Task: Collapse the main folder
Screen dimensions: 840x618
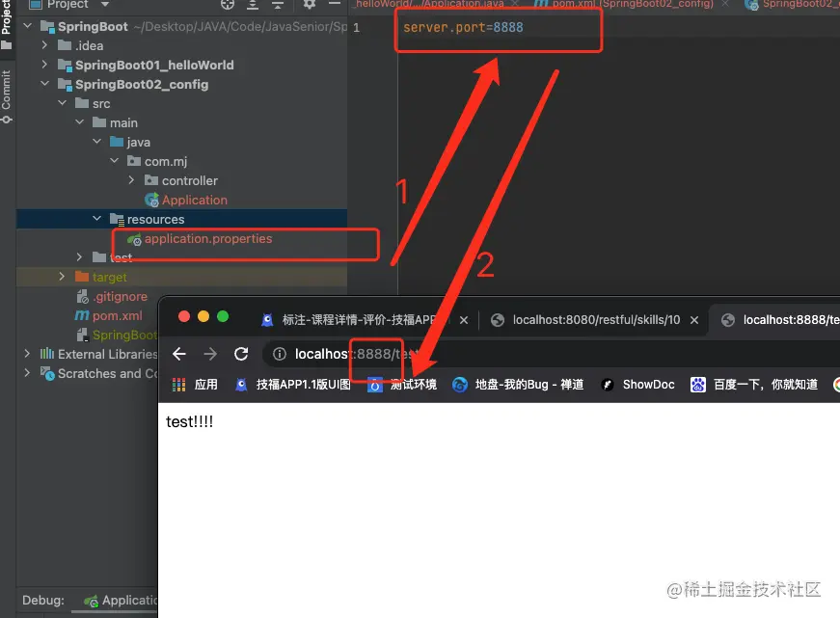Action: [79, 122]
